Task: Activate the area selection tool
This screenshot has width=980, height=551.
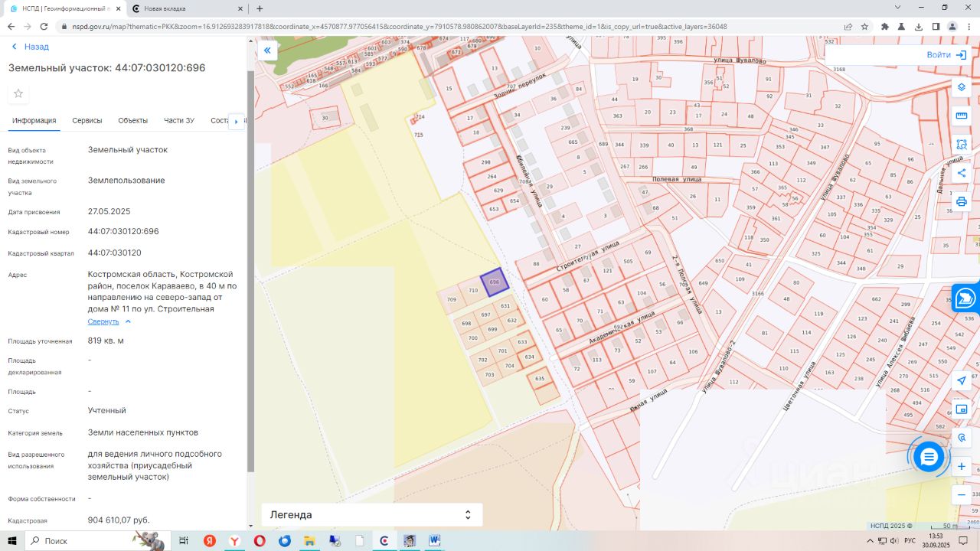Action: point(962,145)
